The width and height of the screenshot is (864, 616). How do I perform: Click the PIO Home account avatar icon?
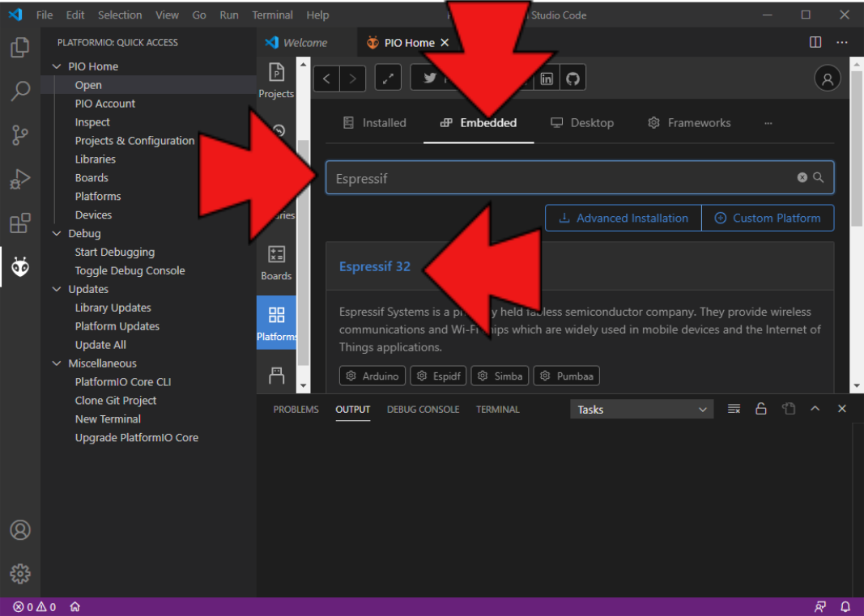(827, 79)
